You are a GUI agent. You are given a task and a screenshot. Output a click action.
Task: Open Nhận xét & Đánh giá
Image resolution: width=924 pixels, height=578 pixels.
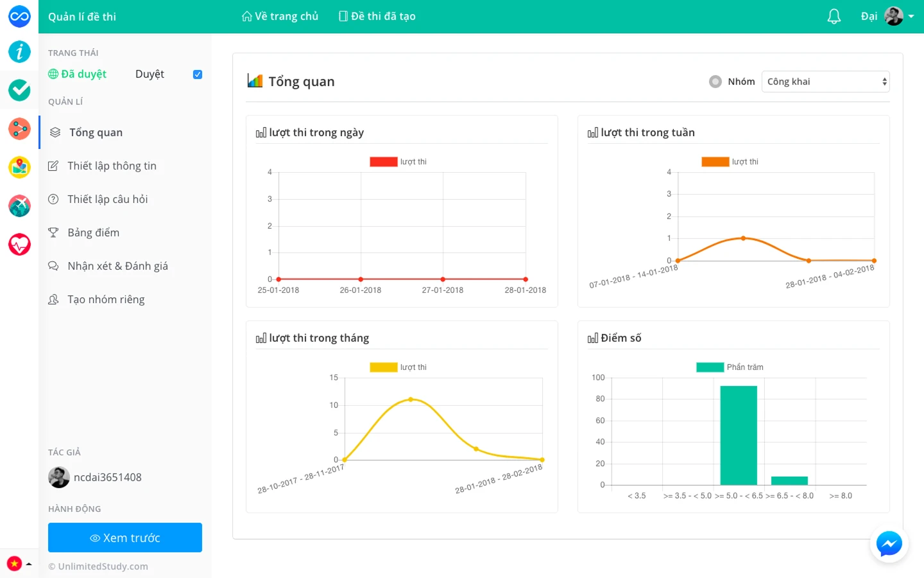pyautogui.click(x=126, y=266)
